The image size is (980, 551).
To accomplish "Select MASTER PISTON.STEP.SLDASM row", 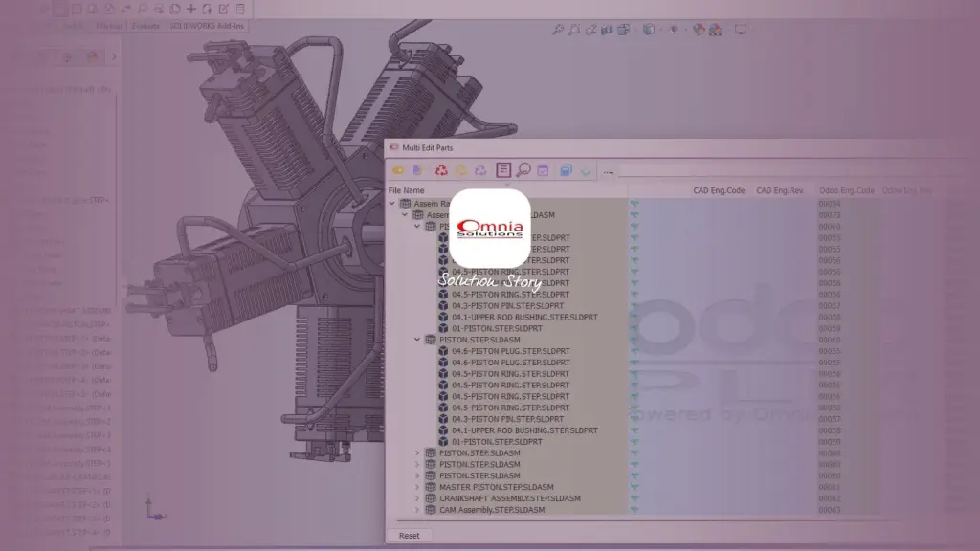I will [x=497, y=487].
